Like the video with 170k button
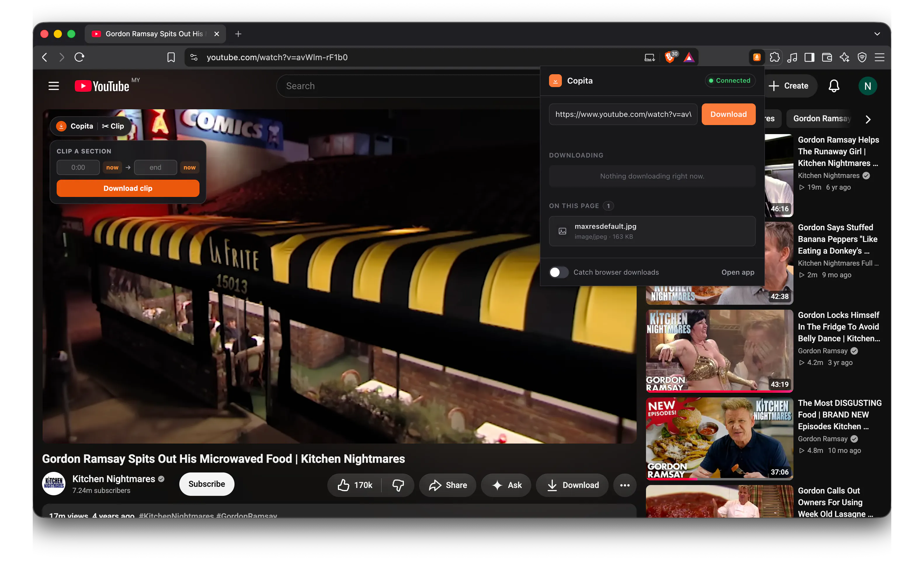924x561 pixels. tap(354, 485)
